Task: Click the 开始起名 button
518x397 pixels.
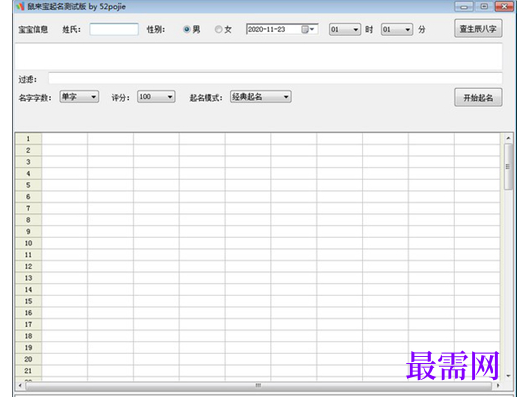Action: pyautogui.click(x=478, y=97)
